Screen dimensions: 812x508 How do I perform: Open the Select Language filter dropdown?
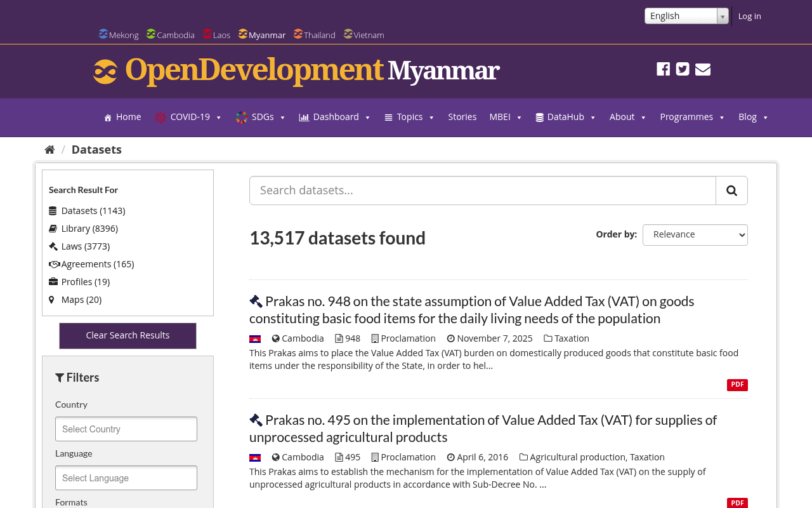[x=126, y=478]
